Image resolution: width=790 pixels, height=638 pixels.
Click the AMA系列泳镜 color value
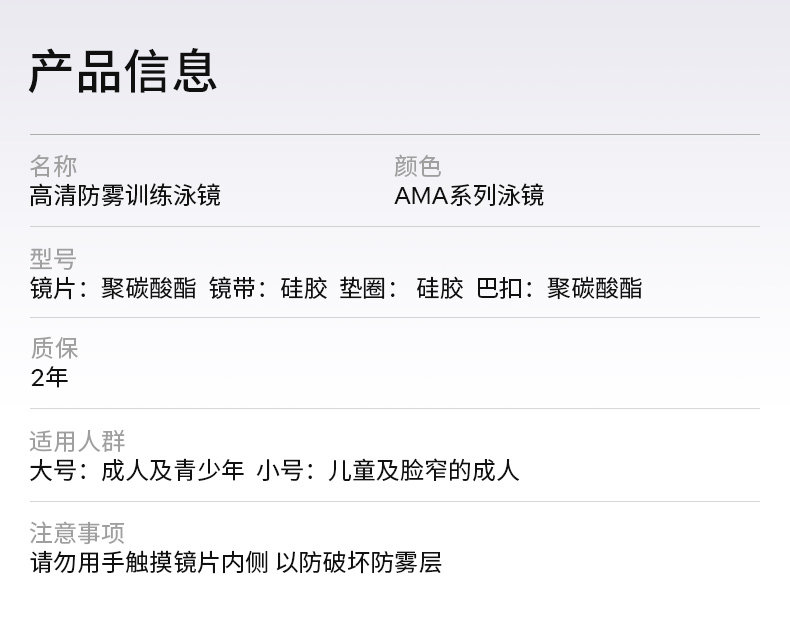[x=469, y=195]
